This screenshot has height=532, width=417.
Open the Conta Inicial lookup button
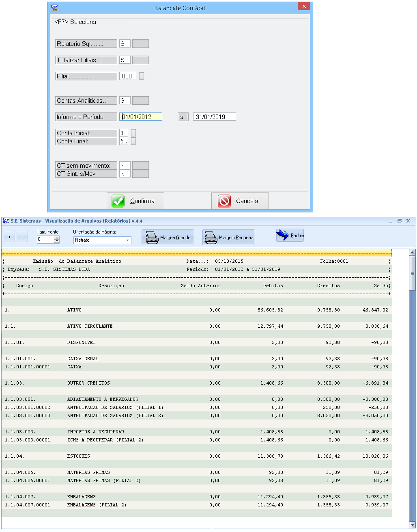click(133, 133)
